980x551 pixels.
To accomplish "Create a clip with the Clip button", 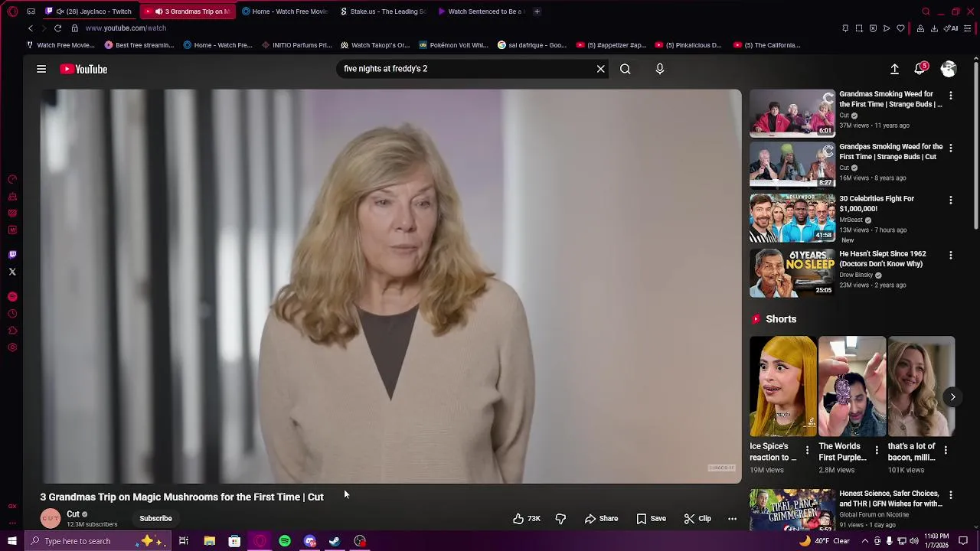I will click(697, 519).
